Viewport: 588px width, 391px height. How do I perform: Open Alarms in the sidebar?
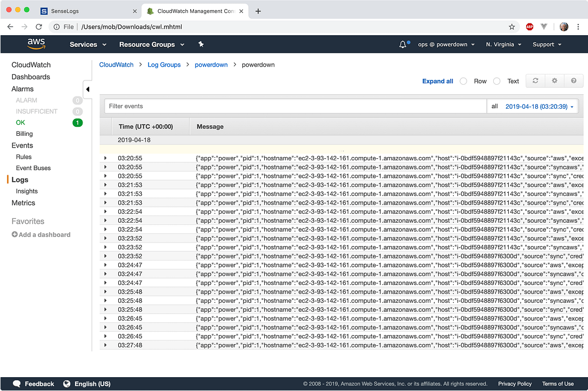click(22, 88)
